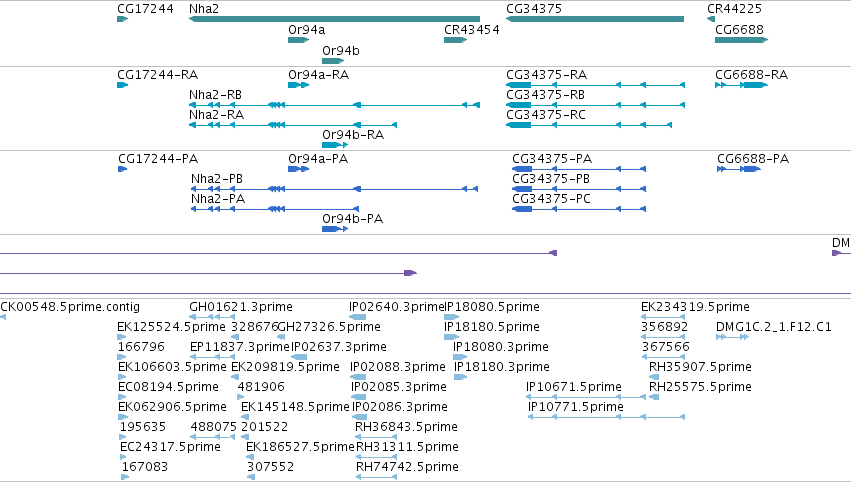Click EST EK209819.5prime

285,367
